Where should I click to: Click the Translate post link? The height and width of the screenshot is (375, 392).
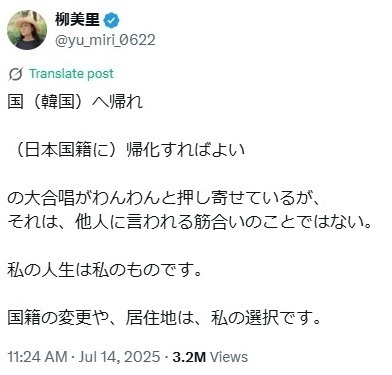click(x=71, y=73)
